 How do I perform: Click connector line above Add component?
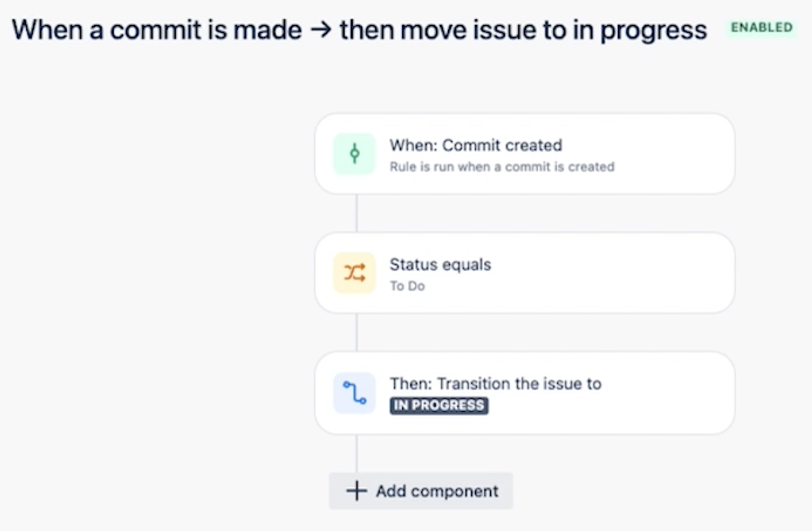[356, 453]
